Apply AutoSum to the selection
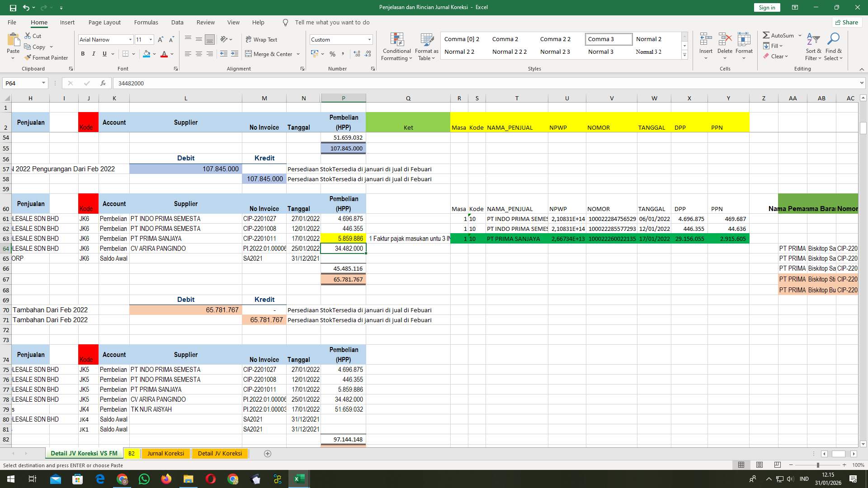The height and width of the screenshot is (488, 868). 778,35
